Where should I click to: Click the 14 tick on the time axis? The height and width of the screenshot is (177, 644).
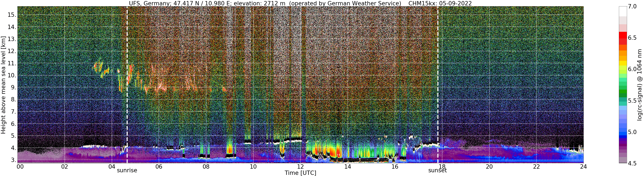click(x=347, y=166)
